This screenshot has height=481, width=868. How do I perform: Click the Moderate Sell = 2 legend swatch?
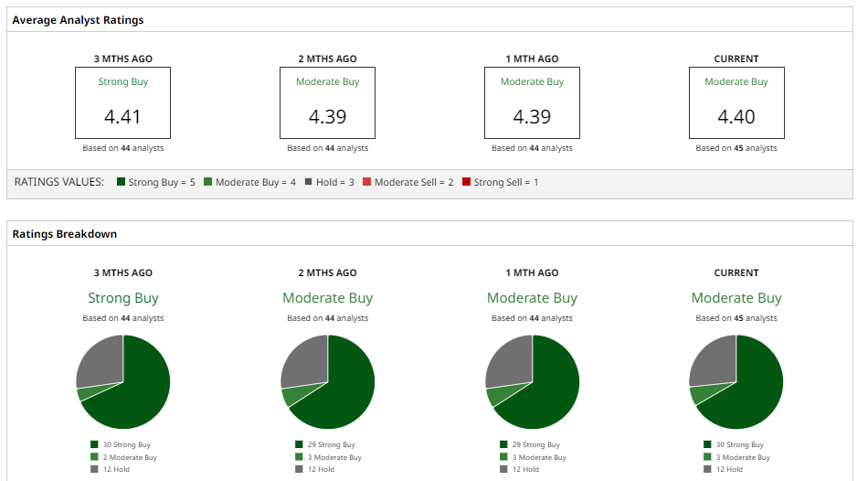click(x=366, y=183)
